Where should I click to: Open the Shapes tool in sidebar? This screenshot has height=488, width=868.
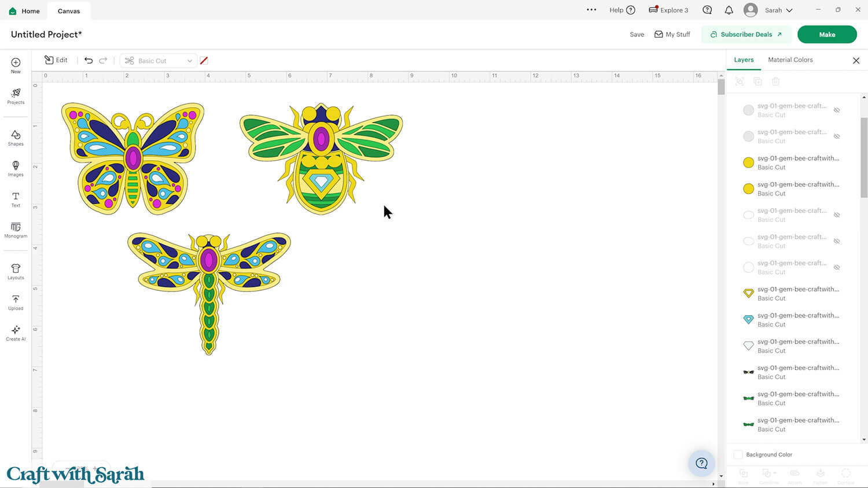point(16,138)
